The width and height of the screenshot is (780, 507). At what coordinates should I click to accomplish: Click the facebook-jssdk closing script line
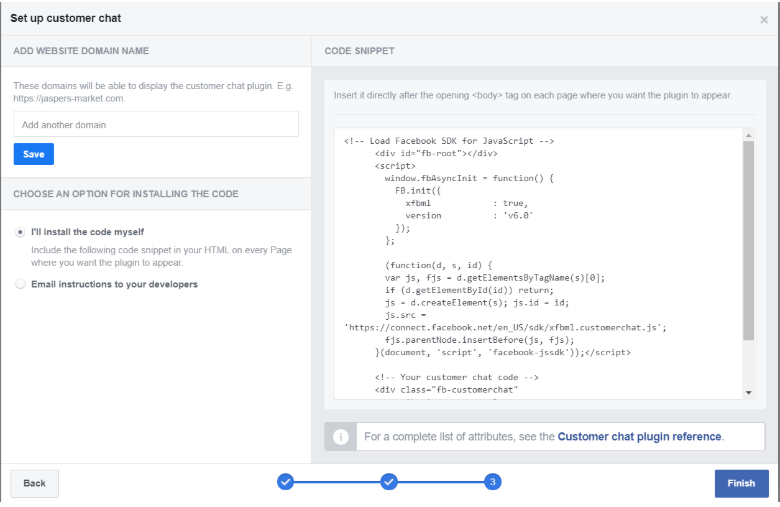tap(502, 352)
